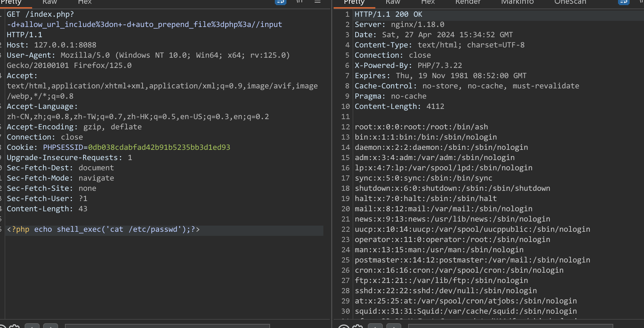The height and width of the screenshot is (328, 644).
Task: Click the X-Powered-By: PHP/7.3.22 header
Action: click(408, 66)
